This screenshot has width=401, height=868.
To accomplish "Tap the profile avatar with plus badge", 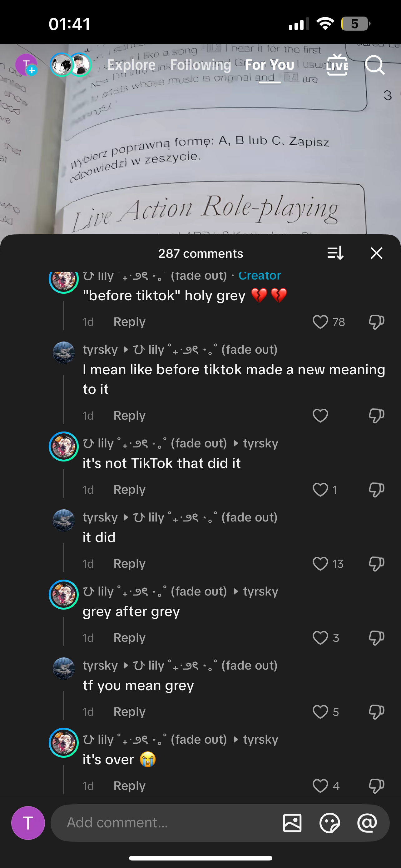I will 26,65.
